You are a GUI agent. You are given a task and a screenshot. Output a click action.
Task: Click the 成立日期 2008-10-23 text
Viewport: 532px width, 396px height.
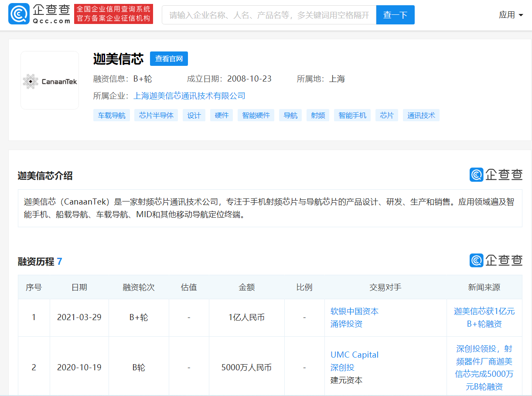(x=229, y=79)
